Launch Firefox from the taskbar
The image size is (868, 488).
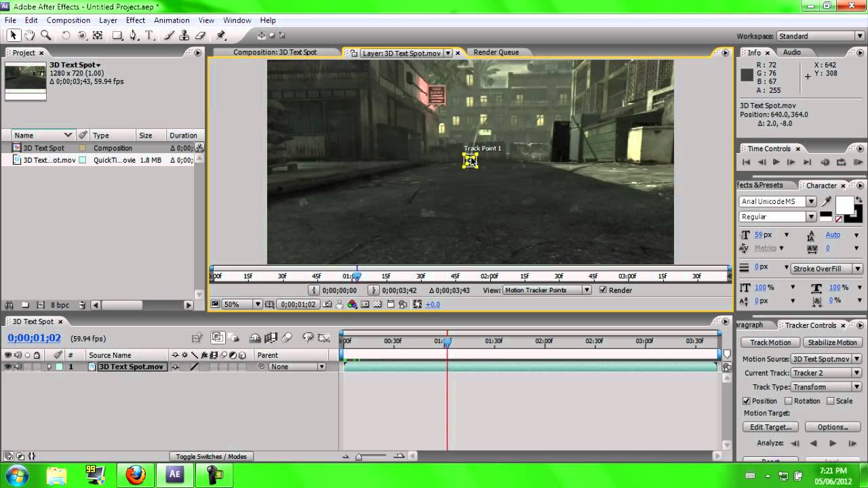click(136, 475)
